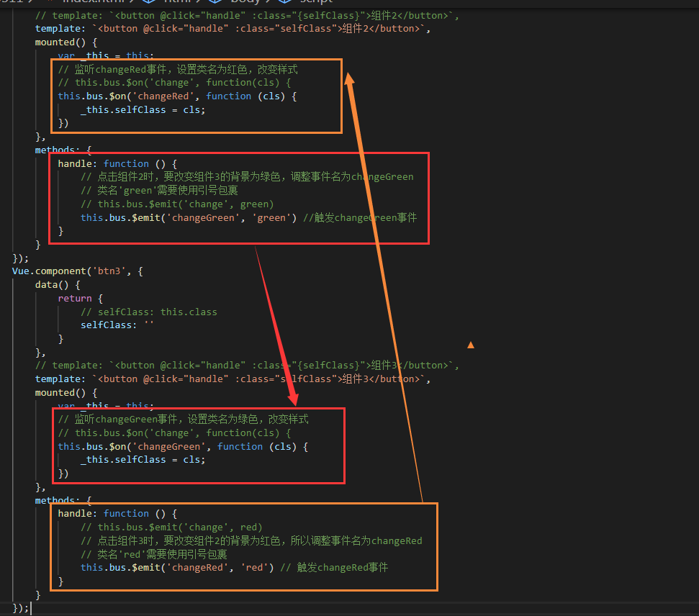Click the comment 类名'green'需要使用引号包裹

[159, 190]
